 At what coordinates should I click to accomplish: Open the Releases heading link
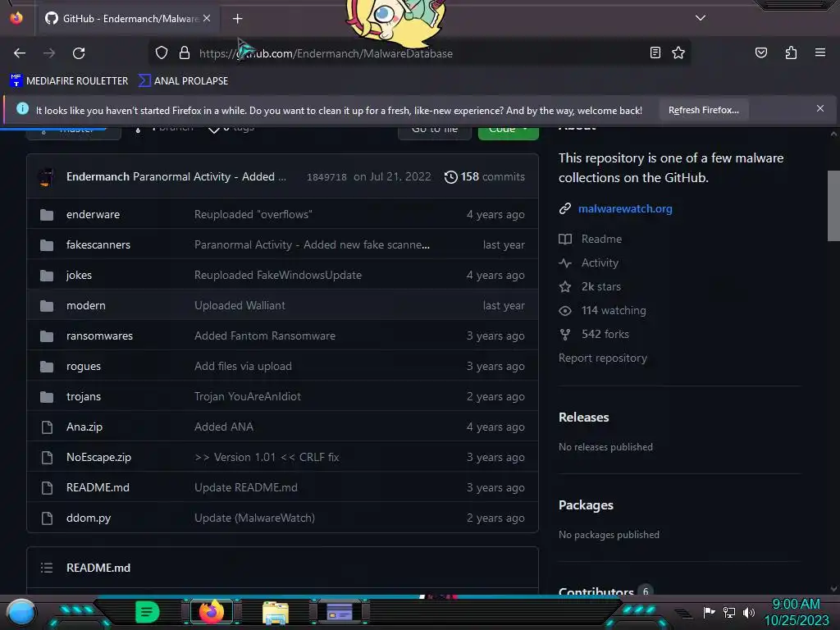[x=583, y=418]
